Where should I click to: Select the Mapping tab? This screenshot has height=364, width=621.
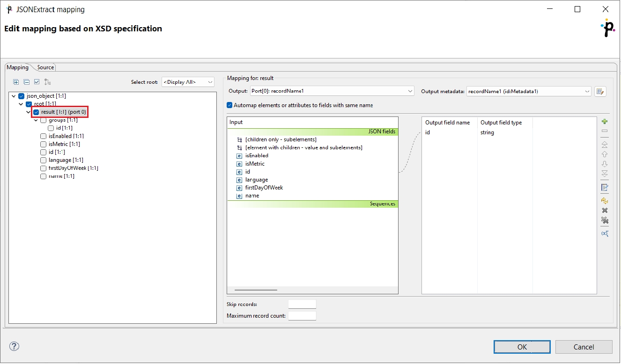(x=17, y=67)
